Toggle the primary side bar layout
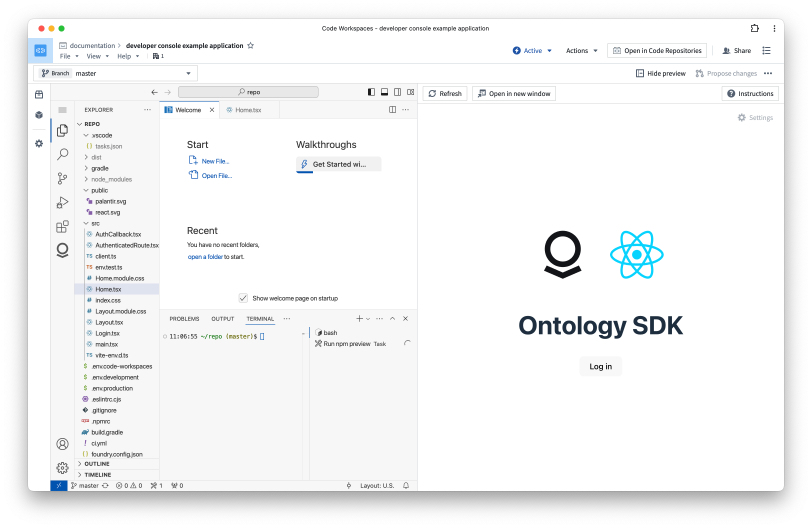812x528 pixels. click(371, 92)
